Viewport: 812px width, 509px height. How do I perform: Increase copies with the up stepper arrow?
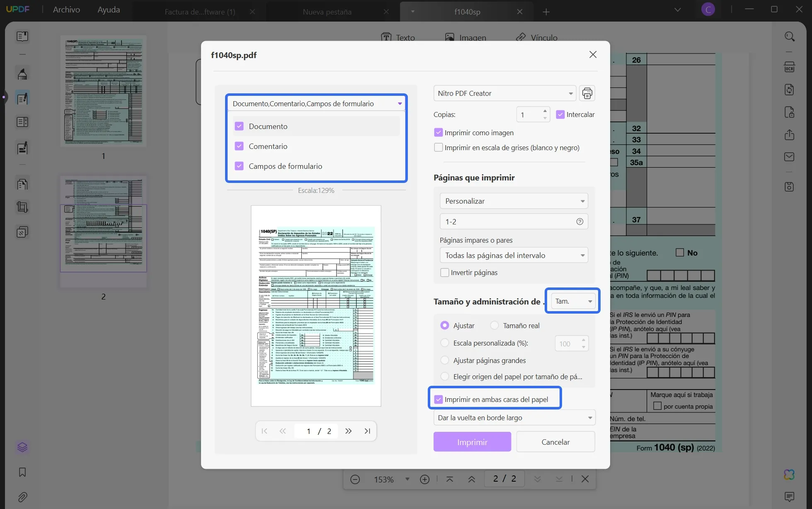pos(545,111)
